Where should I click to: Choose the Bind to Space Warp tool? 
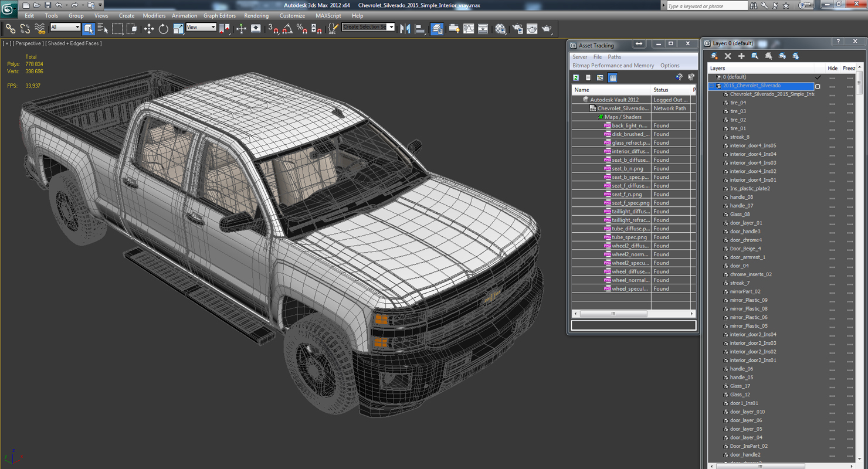click(40, 28)
